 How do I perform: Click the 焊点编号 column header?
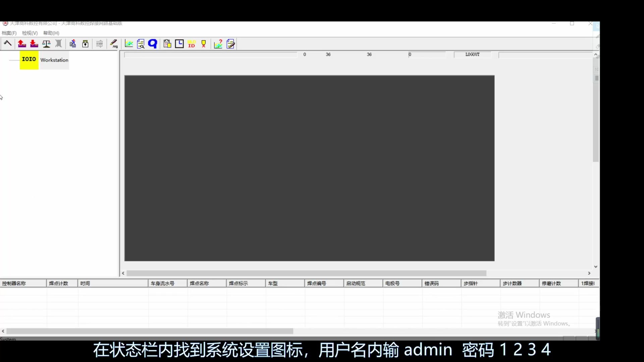click(x=324, y=283)
